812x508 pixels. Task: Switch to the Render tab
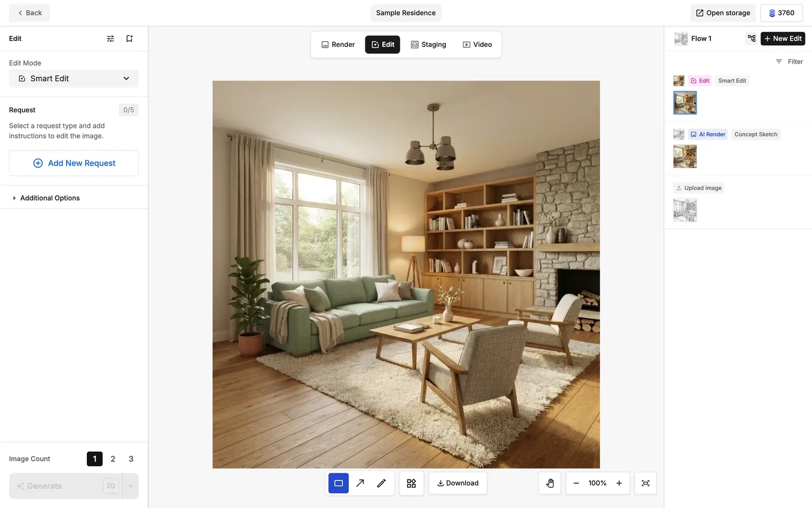[x=338, y=45]
